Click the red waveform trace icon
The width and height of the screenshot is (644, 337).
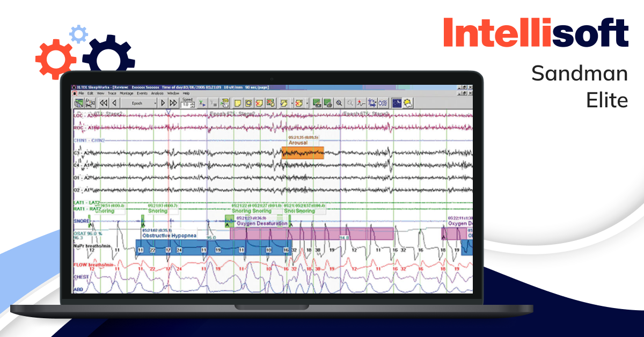361,102
